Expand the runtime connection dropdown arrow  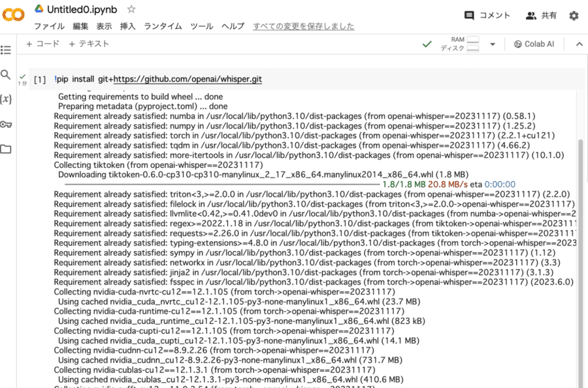493,44
